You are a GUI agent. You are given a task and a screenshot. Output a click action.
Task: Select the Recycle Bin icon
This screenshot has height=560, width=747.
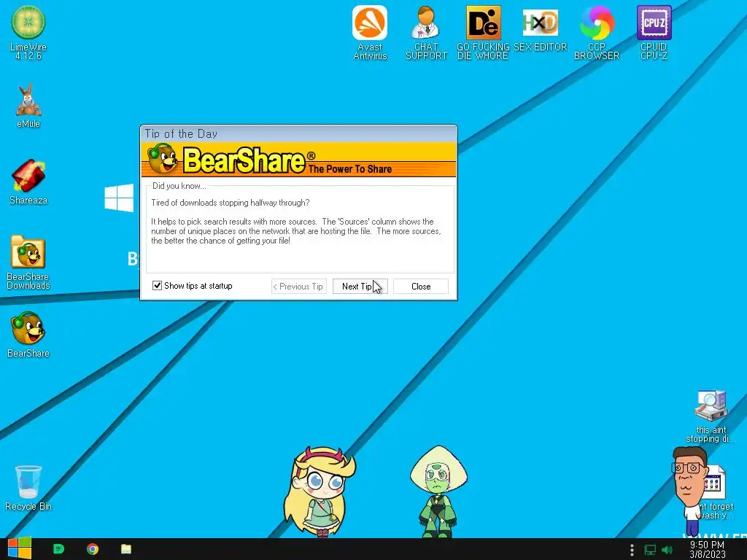28,488
